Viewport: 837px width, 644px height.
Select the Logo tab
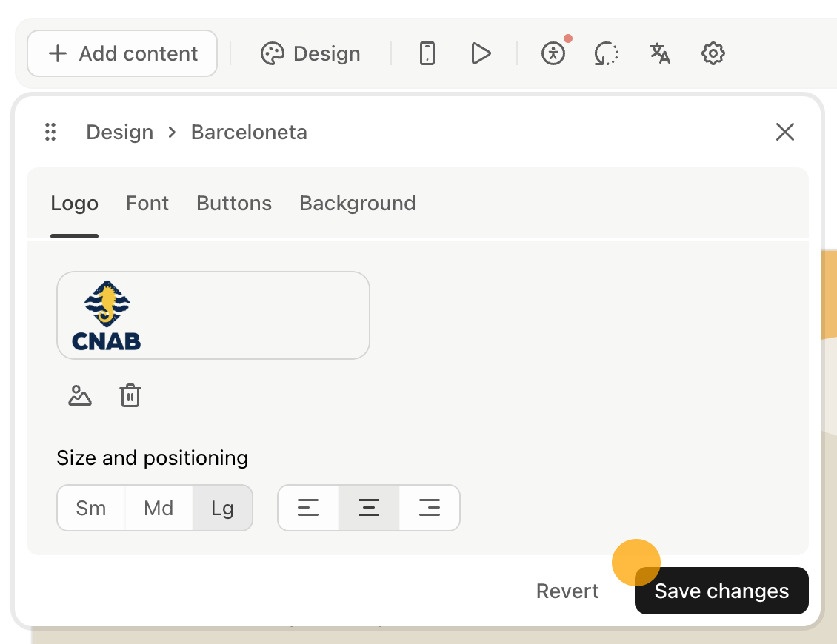click(74, 204)
